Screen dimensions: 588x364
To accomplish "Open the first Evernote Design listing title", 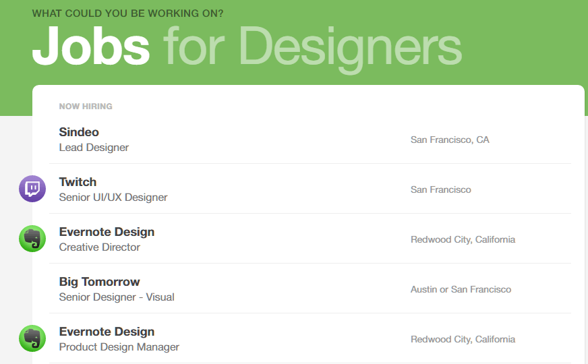I will (107, 232).
